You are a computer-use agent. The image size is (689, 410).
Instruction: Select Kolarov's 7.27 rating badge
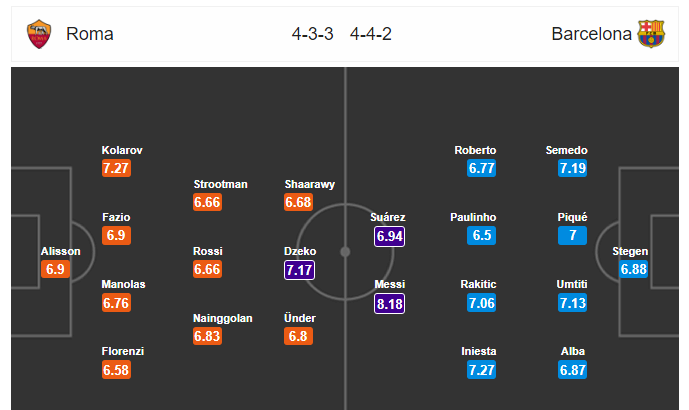click(x=116, y=168)
